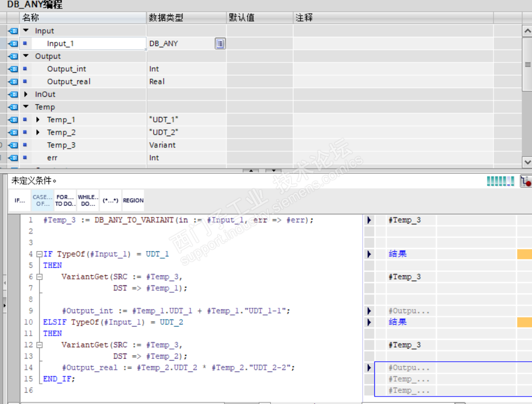Select the Output_real name cell
The height and width of the screenshot is (404, 532).
(x=89, y=81)
